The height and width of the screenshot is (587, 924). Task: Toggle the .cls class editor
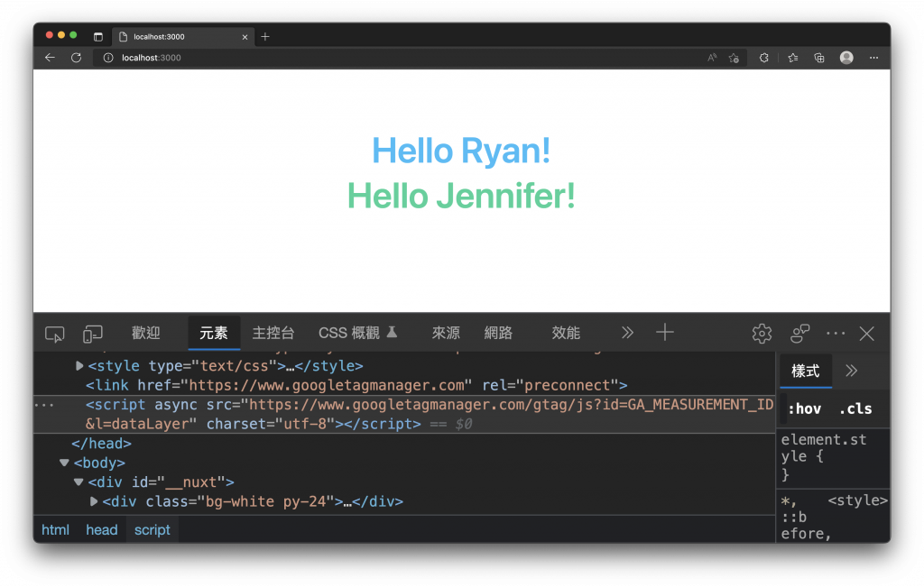855,409
